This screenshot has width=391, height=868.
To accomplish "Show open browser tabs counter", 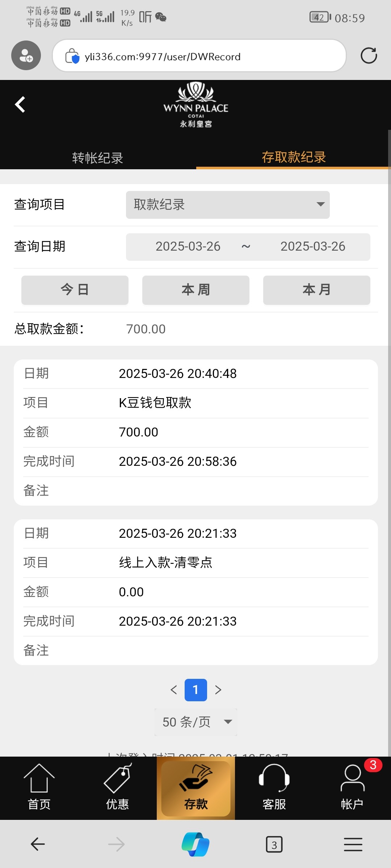I will (x=274, y=844).
